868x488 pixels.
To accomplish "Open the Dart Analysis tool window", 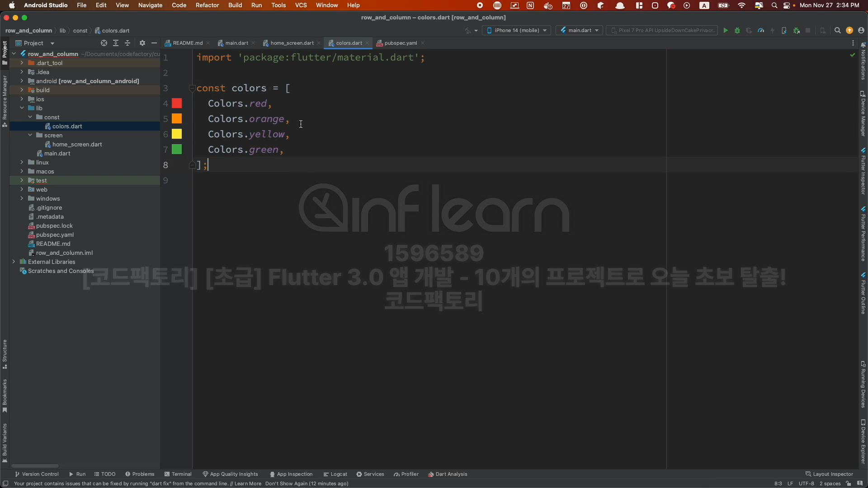I will coord(448,474).
